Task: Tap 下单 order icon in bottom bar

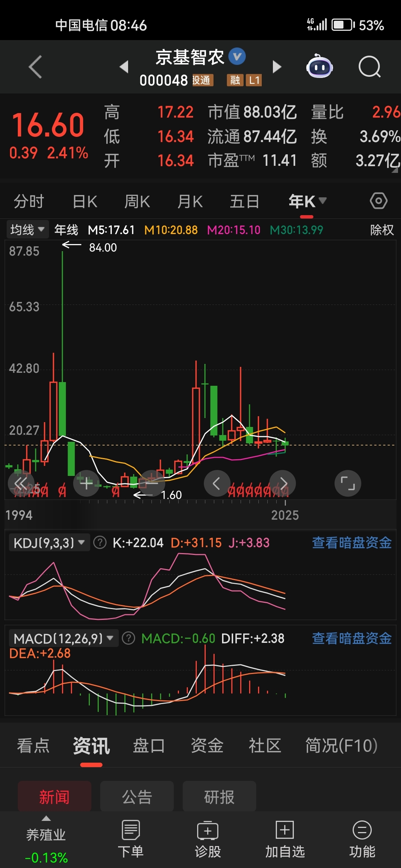Action: 131,839
